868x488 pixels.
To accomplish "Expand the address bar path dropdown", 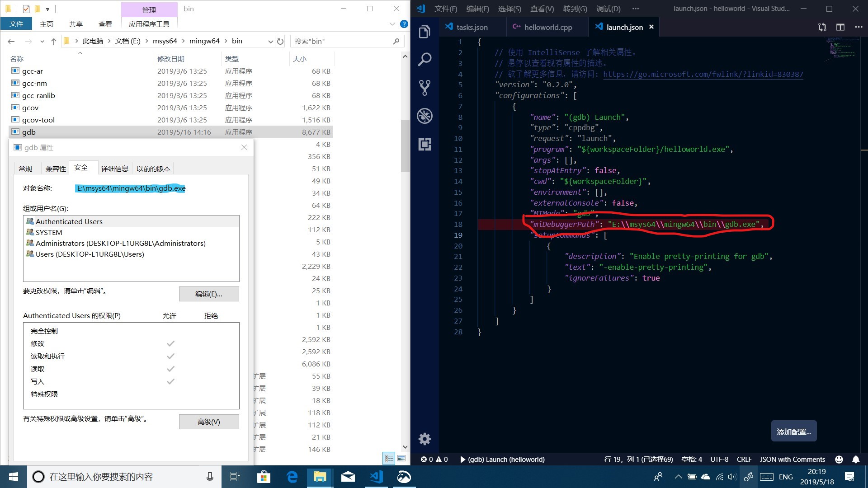I will pyautogui.click(x=270, y=41).
